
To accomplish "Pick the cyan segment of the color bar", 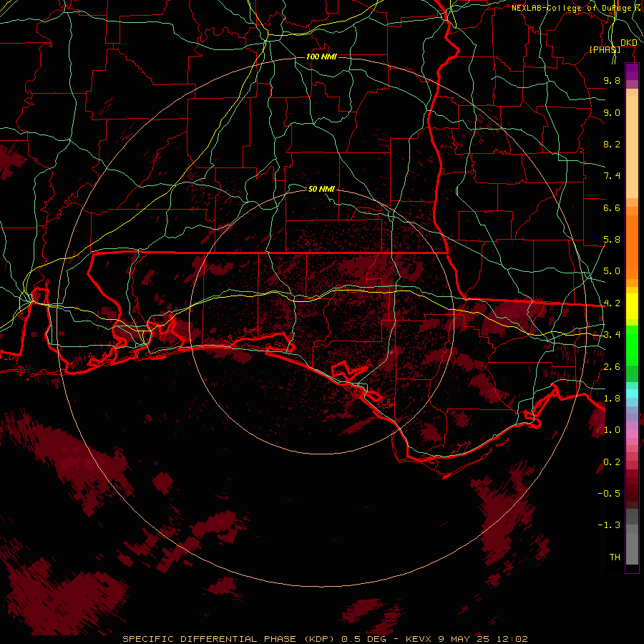I will (x=632, y=394).
